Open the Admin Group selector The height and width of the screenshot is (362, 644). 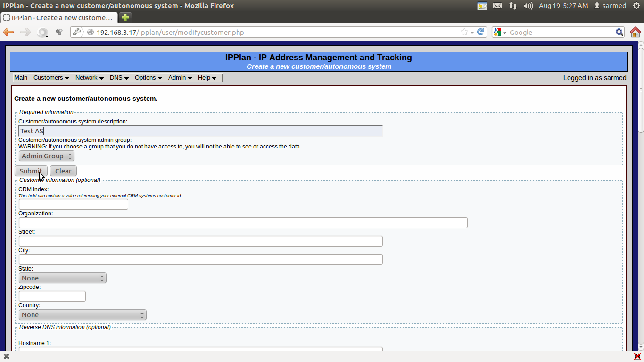[x=46, y=156]
